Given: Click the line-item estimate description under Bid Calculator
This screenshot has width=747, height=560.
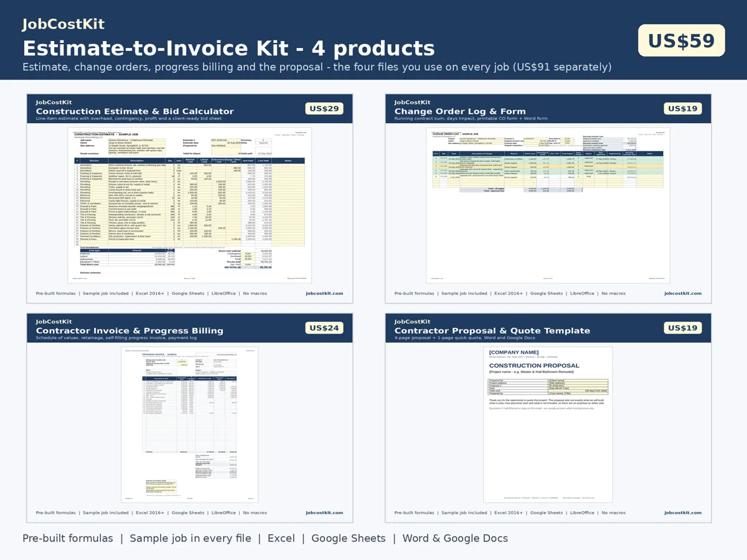Looking at the screenshot, I should click(x=128, y=118).
